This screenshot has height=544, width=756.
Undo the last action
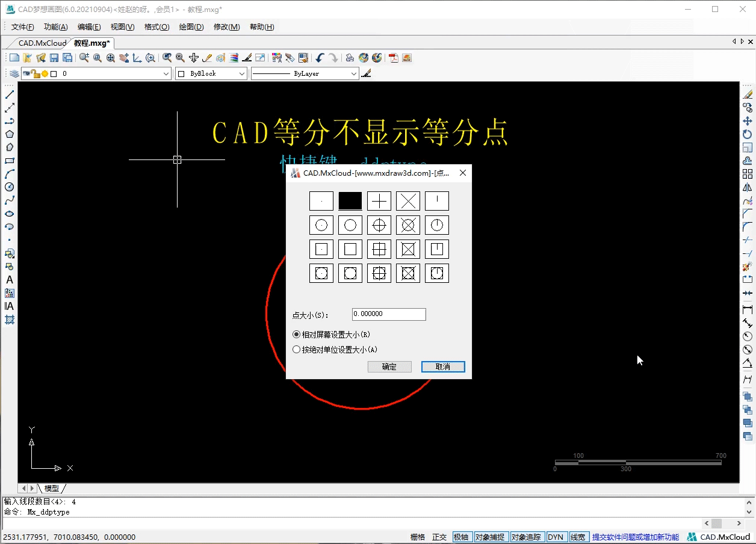click(318, 58)
